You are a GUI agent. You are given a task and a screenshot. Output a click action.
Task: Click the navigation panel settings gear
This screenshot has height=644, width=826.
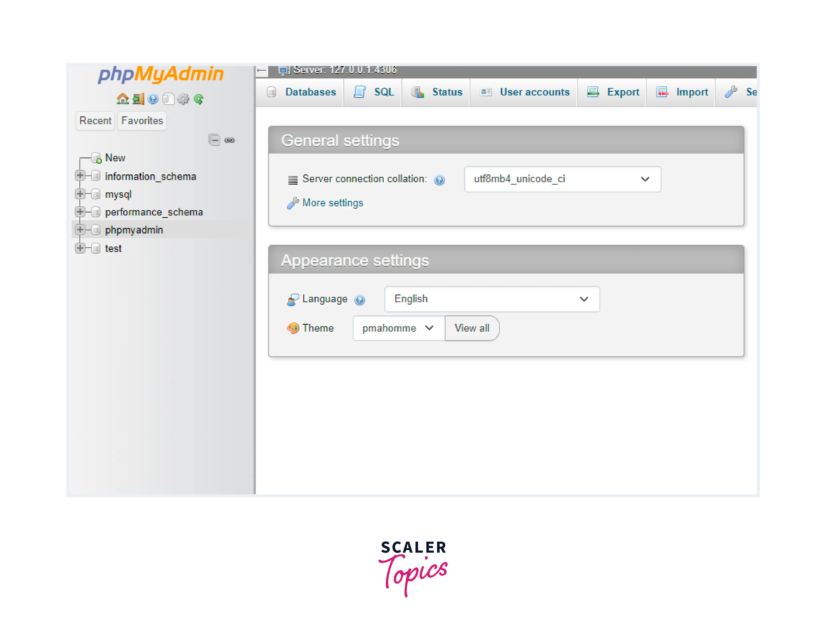[x=183, y=99]
